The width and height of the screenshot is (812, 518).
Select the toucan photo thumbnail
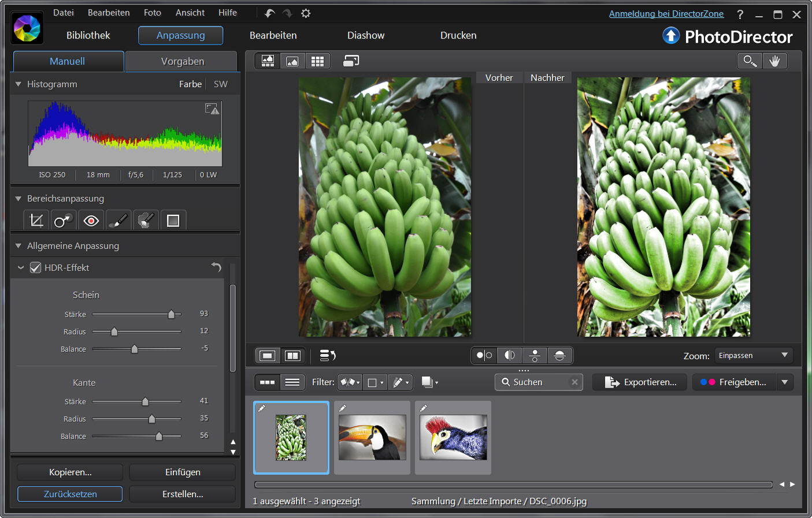pyautogui.click(x=372, y=438)
